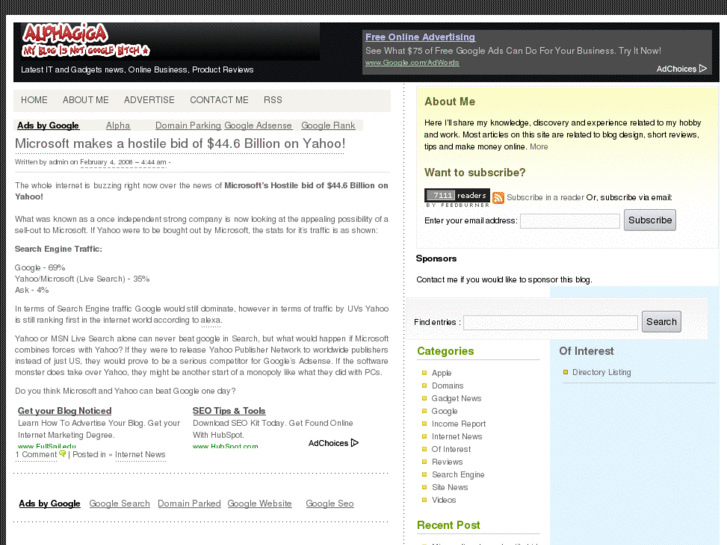Open the Domain Parked ad link
Screen dimensions: 727x545
189,504
